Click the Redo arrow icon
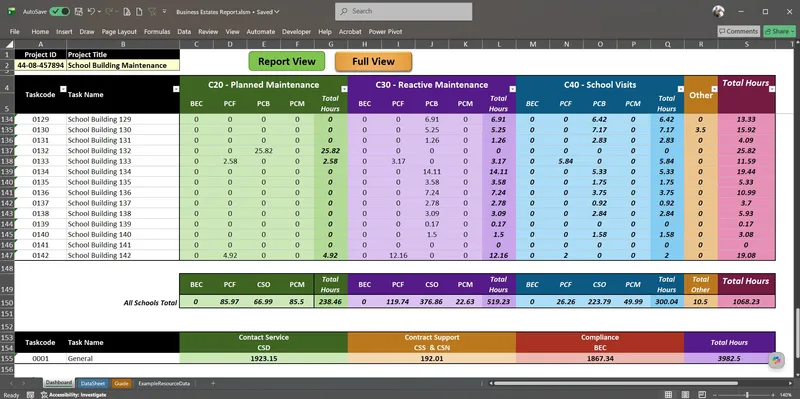Viewport: 800px width, 399px height. (x=110, y=11)
